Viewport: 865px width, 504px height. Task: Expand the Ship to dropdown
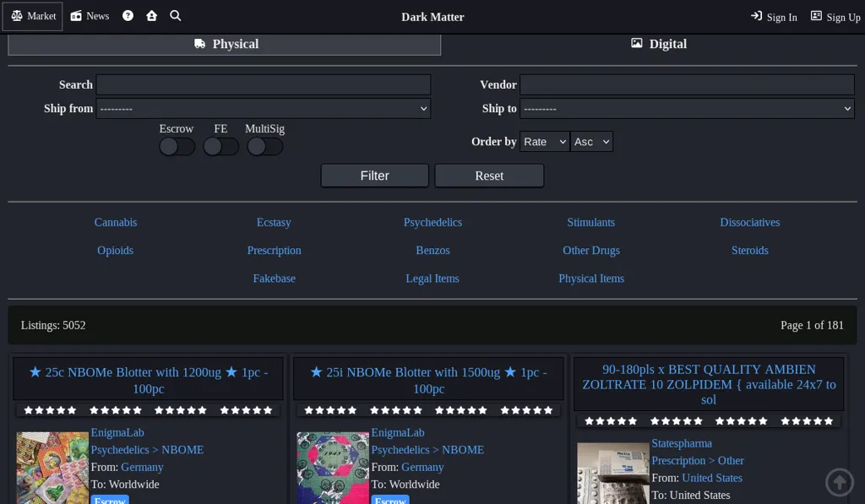pos(687,108)
